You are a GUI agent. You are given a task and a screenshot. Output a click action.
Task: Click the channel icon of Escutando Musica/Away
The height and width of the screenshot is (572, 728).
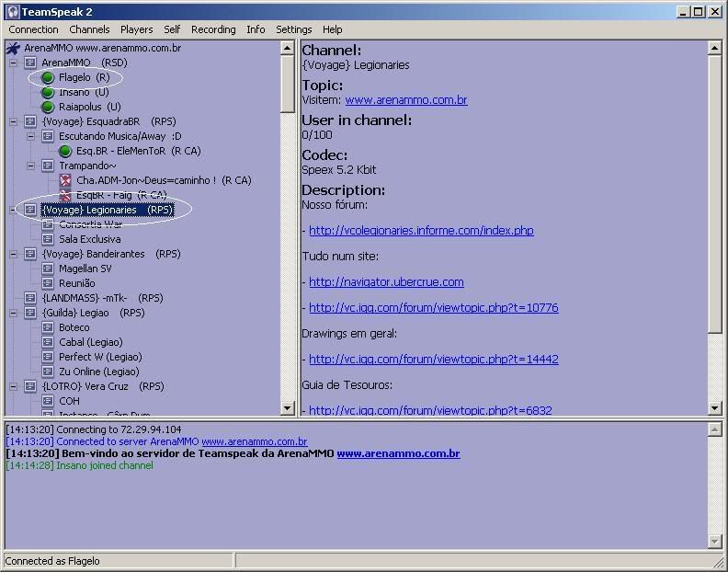(x=48, y=136)
